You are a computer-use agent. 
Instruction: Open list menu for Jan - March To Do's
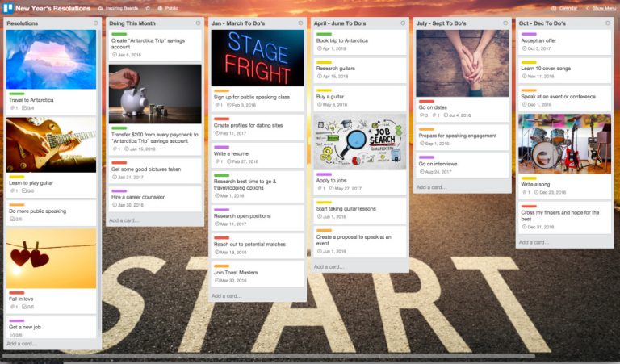tap(300, 23)
